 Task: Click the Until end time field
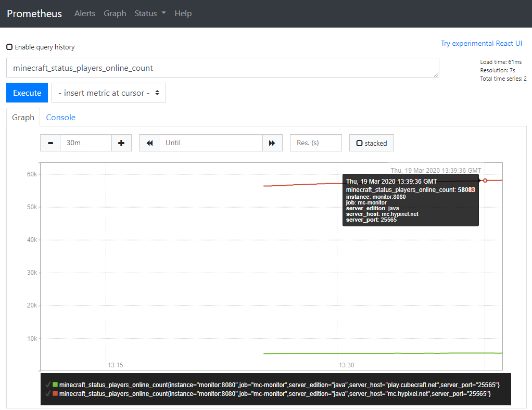(x=211, y=143)
